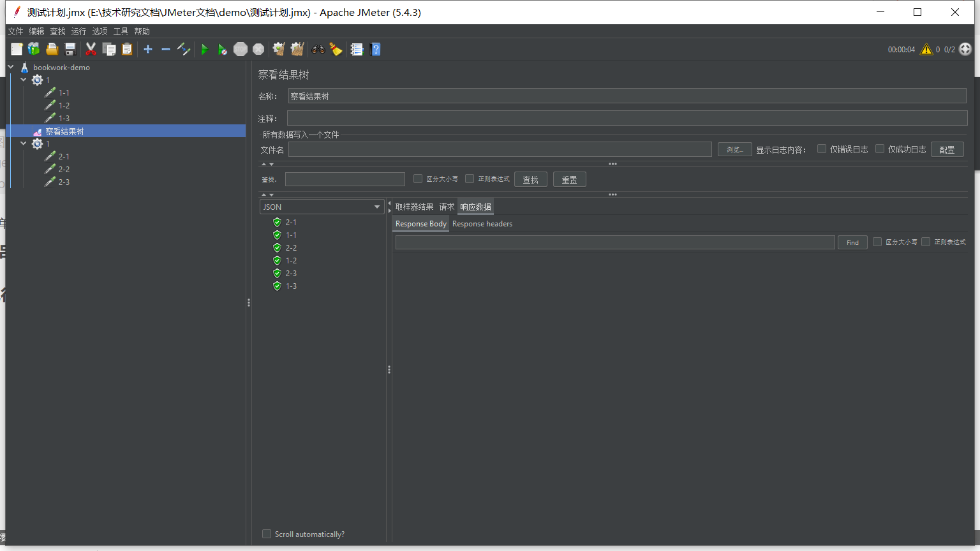Viewport: 980px width, 551px height.
Task: Open the JSON renderer dropdown
Action: click(x=322, y=207)
